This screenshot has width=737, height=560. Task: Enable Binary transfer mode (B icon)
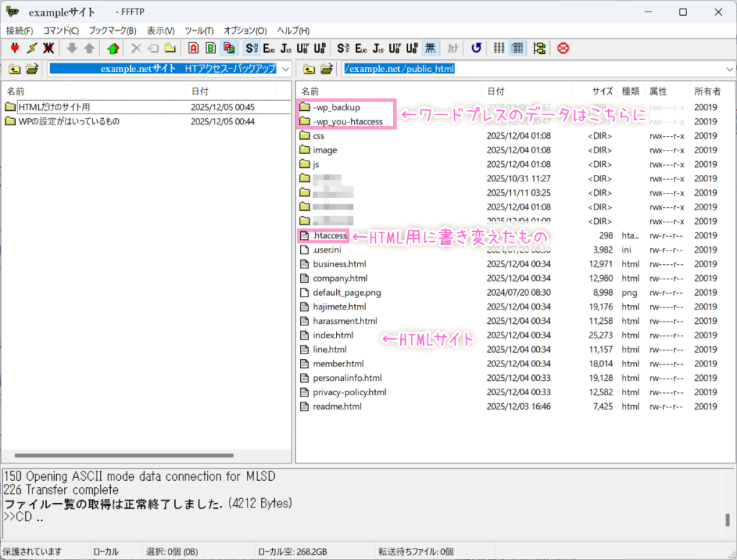210,48
